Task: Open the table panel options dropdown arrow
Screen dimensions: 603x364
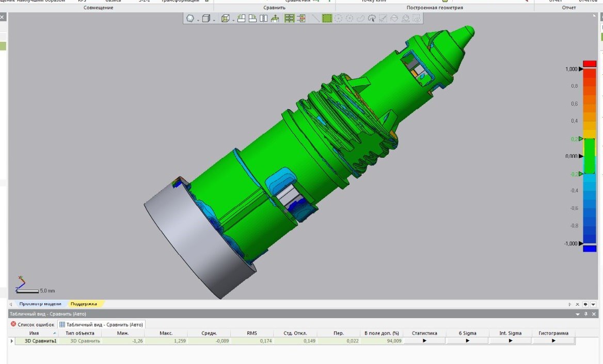Action: [578, 314]
